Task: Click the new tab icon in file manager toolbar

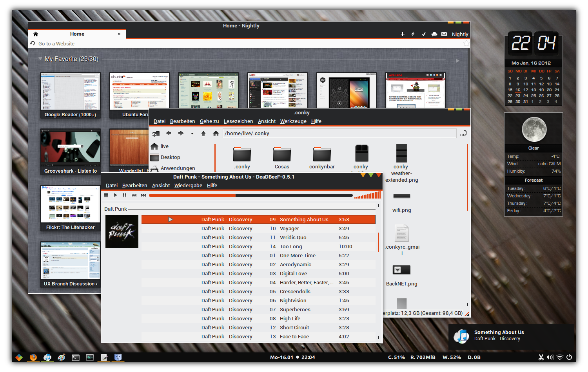Action: pos(156,134)
